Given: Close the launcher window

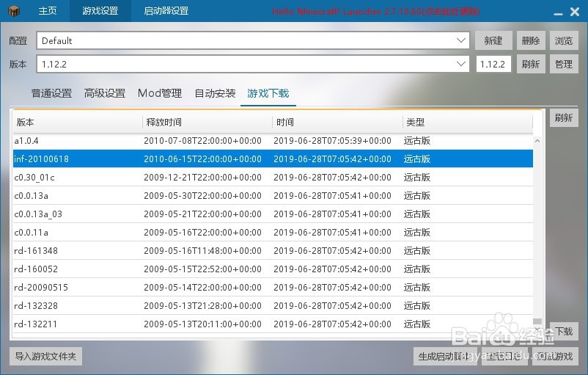Looking at the screenshot, I should click(x=575, y=12).
